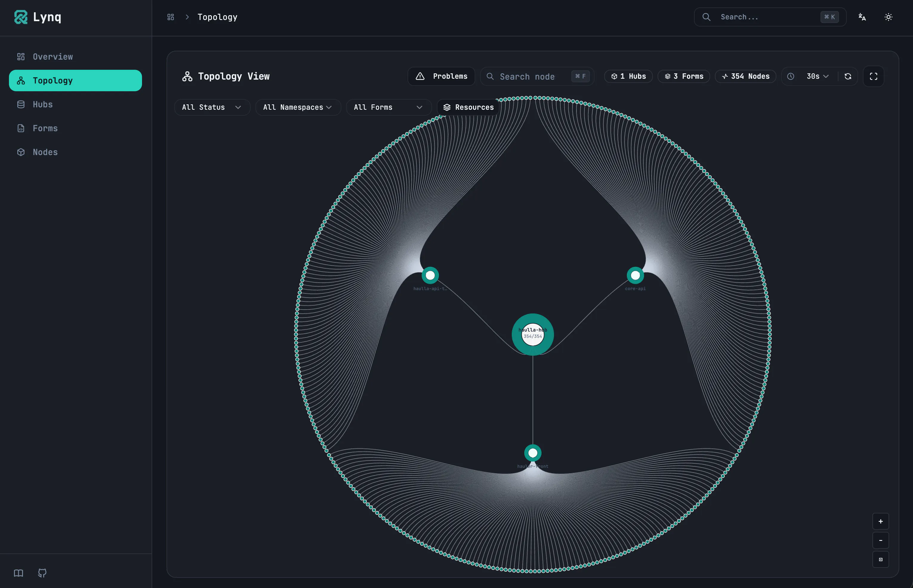The image size is (913, 588).
Task: Enter fullscreen topology view
Action: (x=873, y=76)
